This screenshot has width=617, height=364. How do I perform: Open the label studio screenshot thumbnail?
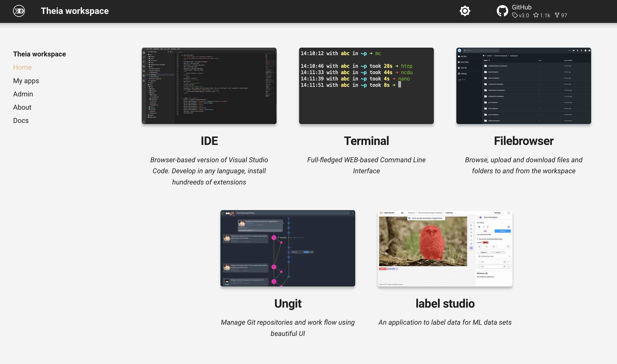pyautogui.click(x=445, y=248)
